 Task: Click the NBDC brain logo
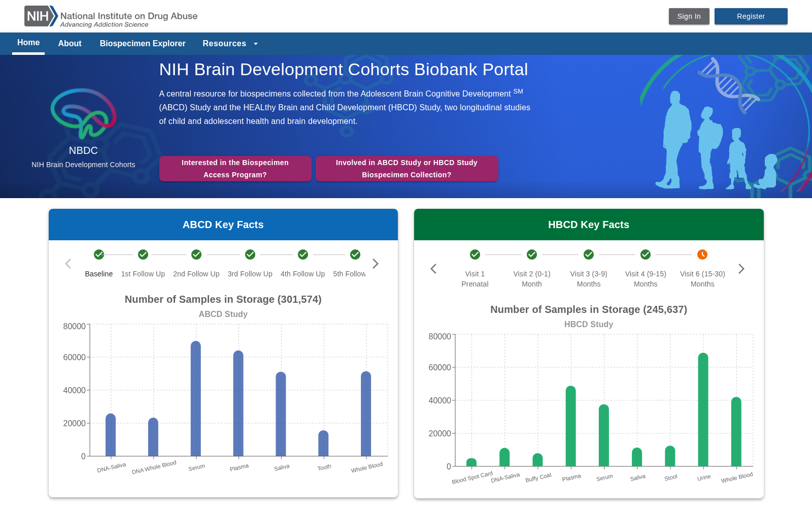[83, 114]
